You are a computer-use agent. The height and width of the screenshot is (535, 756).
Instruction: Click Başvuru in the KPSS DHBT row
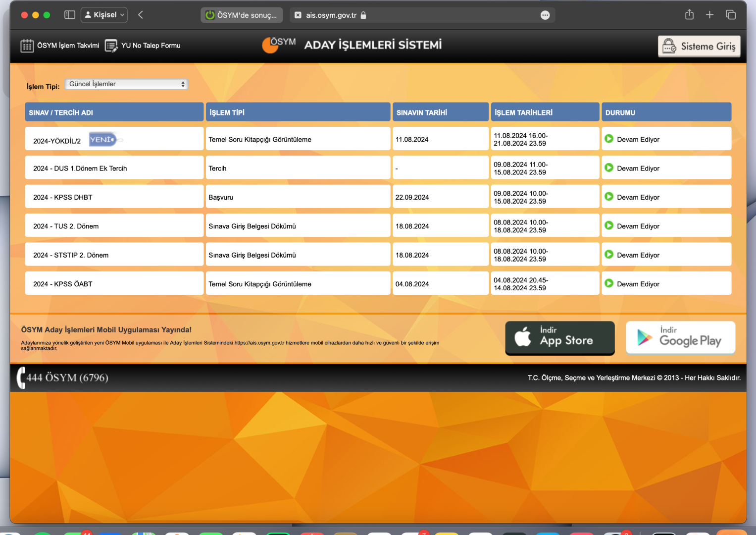tap(221, 197)
